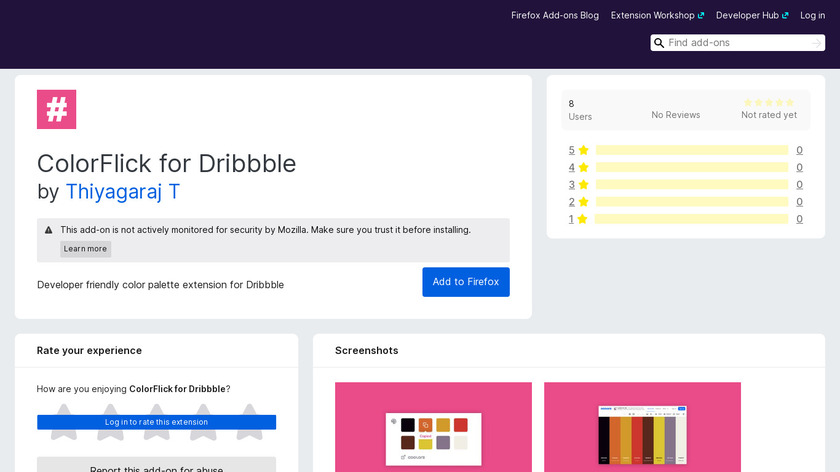Open three-star reviews via the 3 link
The height and width of the screenshot is (472, 840).
[x=572, y=184]
